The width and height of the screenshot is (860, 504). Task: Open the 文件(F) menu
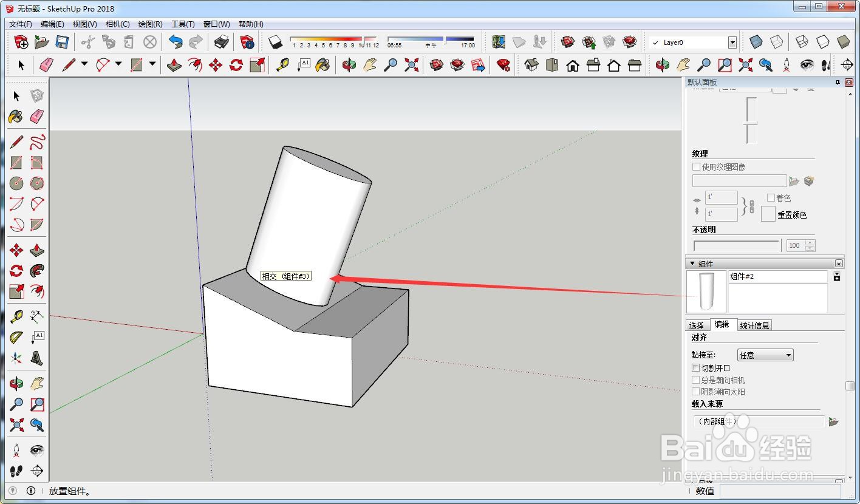coord(20,24)
